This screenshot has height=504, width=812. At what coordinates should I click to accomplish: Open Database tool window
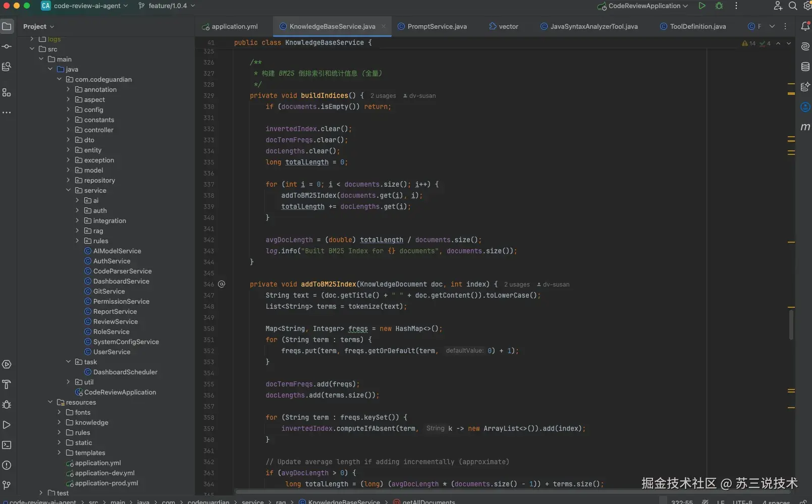805,67
